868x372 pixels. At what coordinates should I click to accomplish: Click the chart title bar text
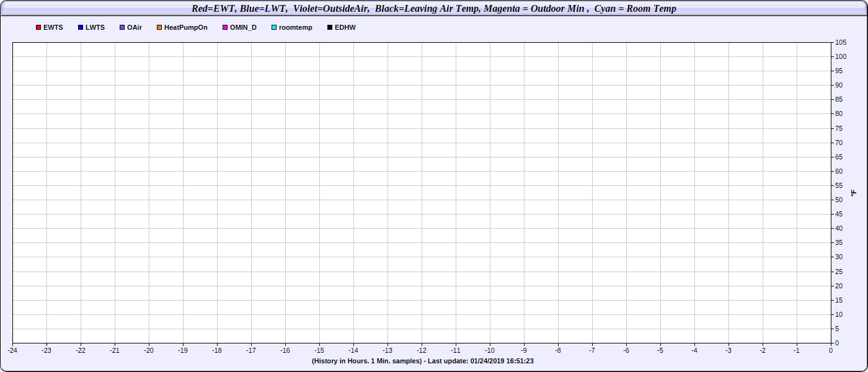point(434,9)
